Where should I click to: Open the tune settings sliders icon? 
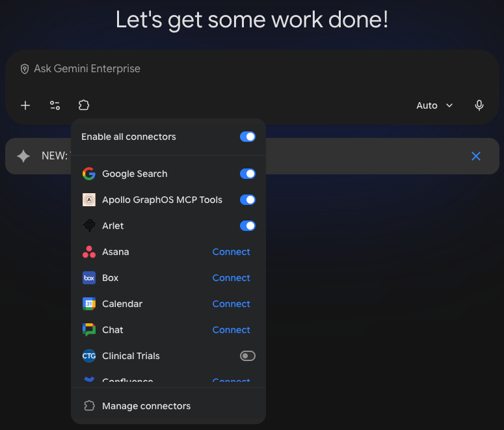55,105
